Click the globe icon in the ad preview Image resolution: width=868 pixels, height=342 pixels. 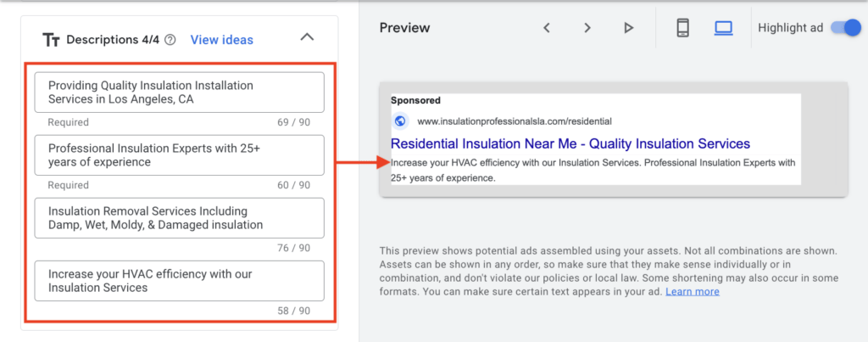(x=400, y=121)
